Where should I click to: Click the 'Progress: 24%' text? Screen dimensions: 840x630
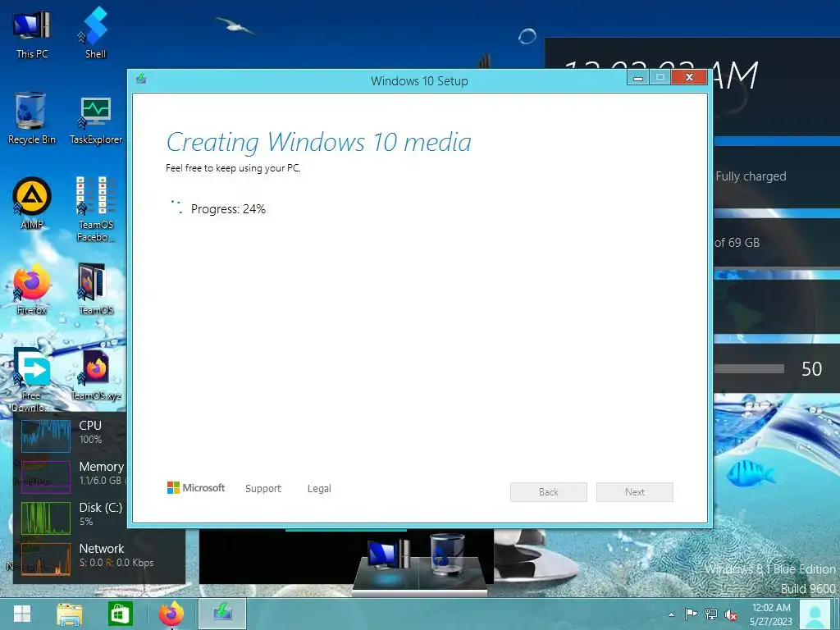point(228,209)
